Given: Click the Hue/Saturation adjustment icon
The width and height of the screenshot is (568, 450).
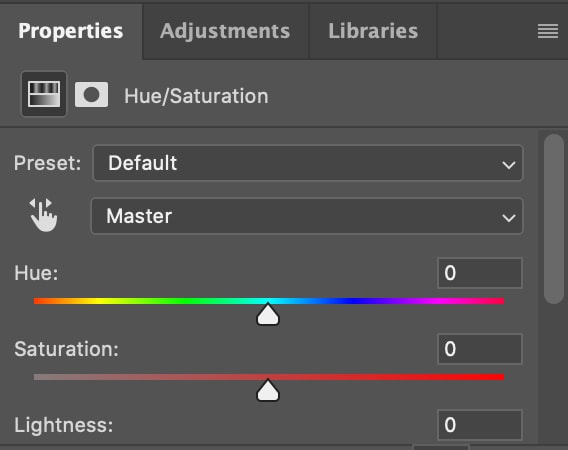Looking at the screenshot, I should point(44,94).
